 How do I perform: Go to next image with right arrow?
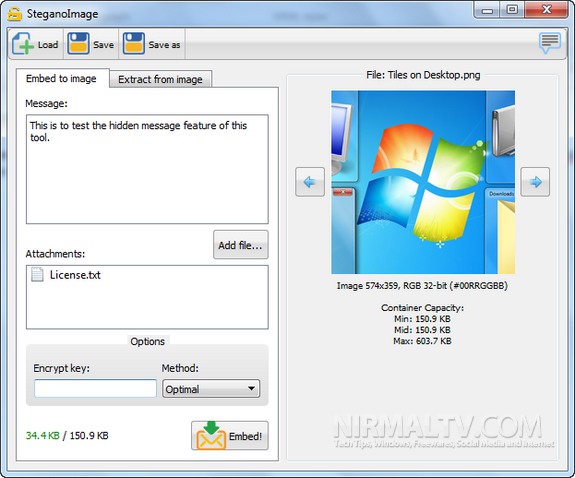[535, 182]
